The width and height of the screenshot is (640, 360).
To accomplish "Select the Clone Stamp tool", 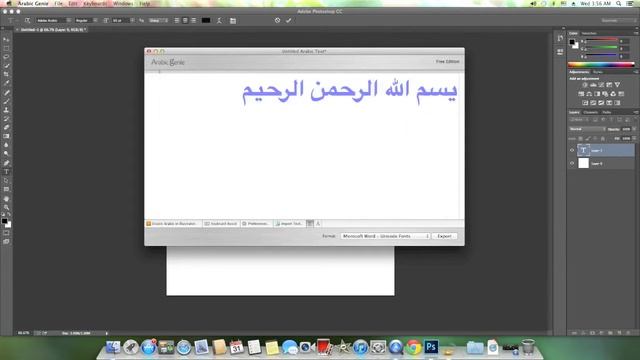I will click(x=6, y=110).
